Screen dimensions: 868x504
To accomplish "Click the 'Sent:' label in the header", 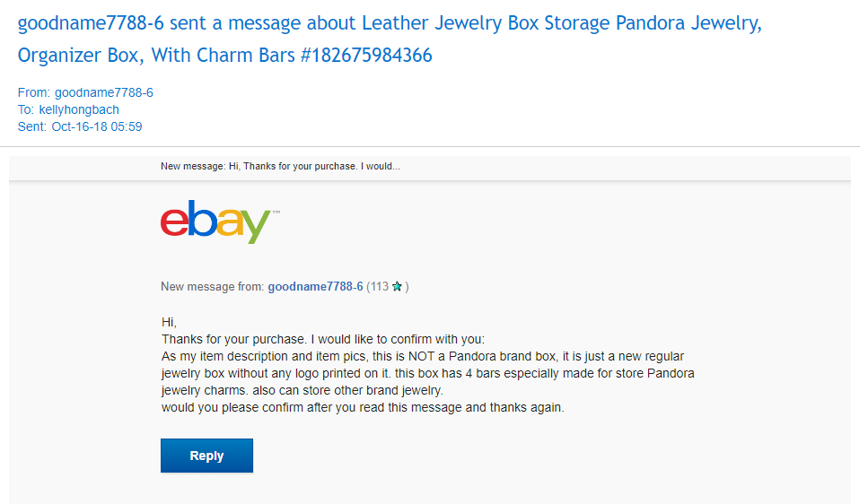I will (x=33, y=126).
